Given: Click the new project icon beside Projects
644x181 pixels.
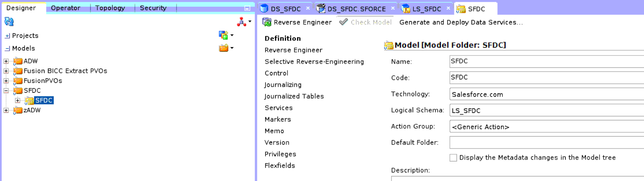Looking at the screenshot, I should pyautogui.click(x=223, y=35).
